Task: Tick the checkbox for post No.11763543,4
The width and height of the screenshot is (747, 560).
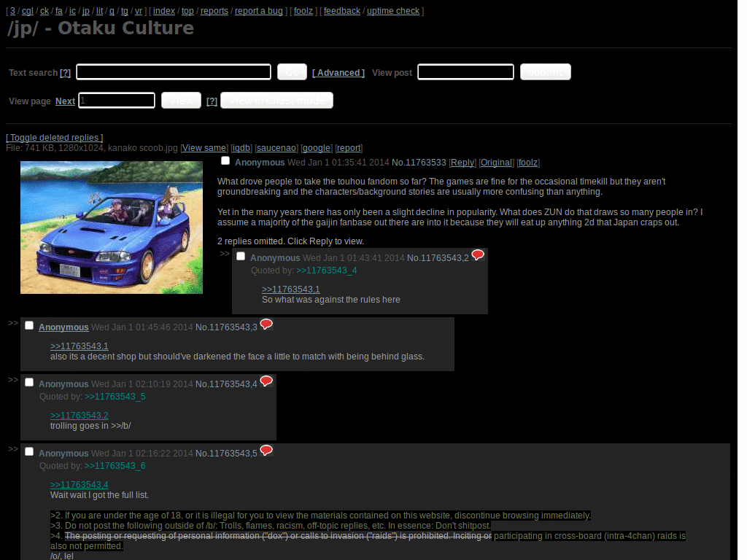Action: pyautogui.click(x=29, y=382)
